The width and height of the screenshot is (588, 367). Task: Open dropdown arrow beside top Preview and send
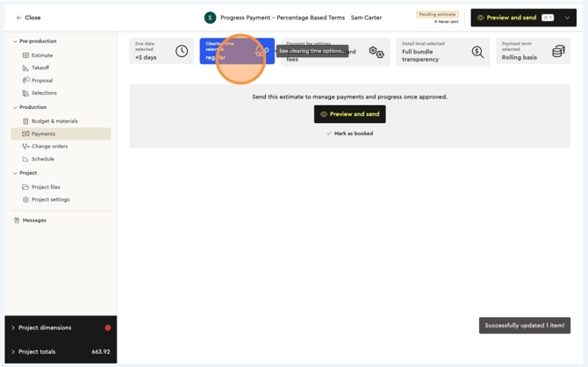567,18
